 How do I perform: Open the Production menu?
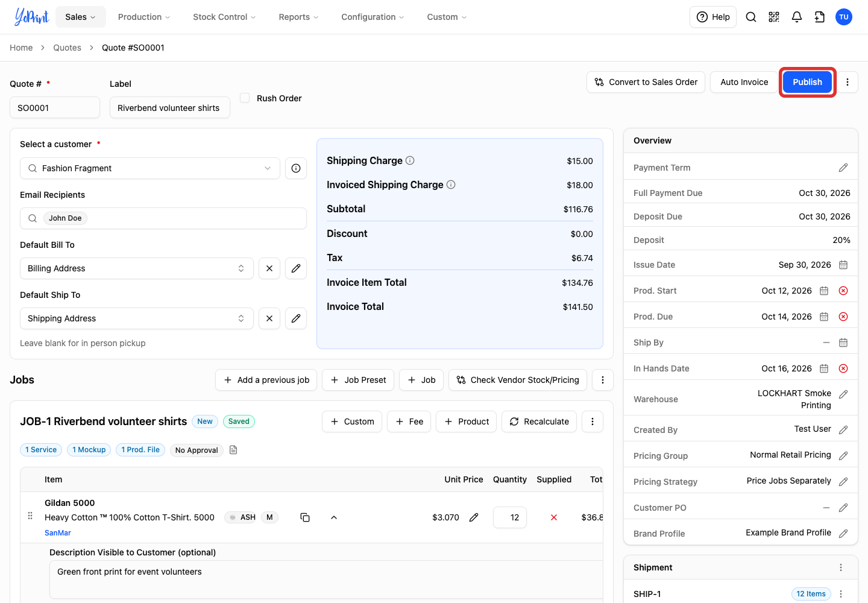click(144, 17)
